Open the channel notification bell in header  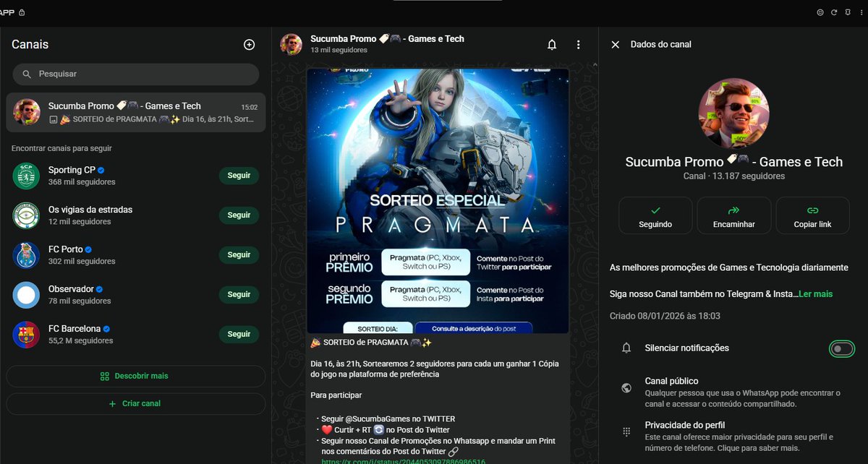(552, 45)
